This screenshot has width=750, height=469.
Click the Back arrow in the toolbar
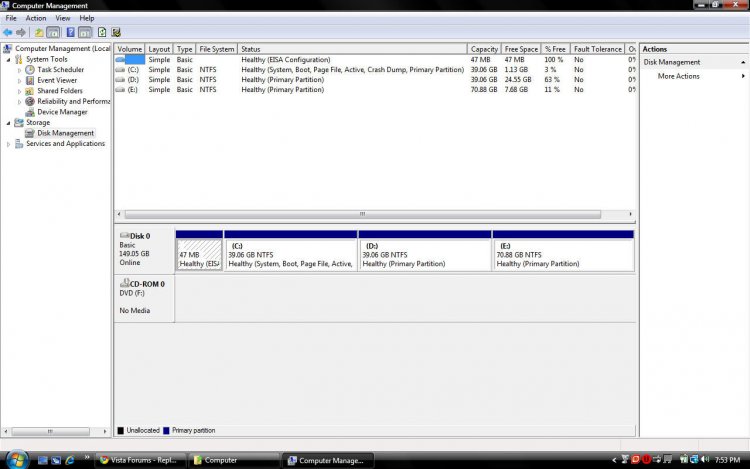click(x=8, y=33)
